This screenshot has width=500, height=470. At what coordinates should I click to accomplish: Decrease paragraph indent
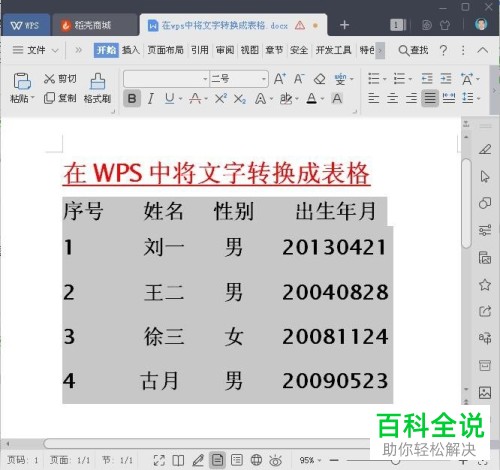pyautogui.click(x=427, y=79)
